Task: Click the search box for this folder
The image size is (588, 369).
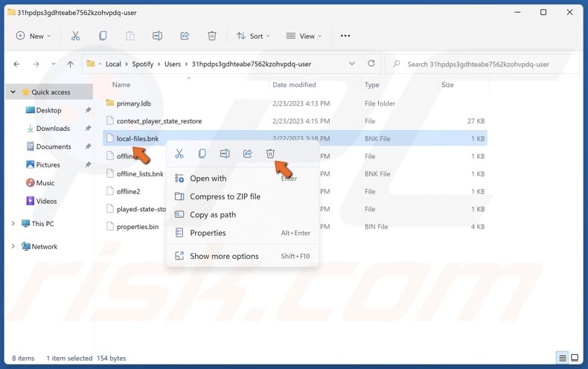Action: pos(483,64)
